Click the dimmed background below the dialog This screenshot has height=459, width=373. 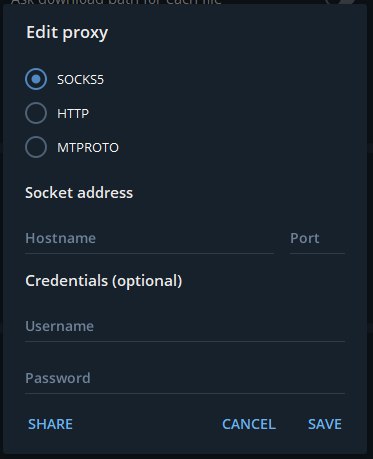coord(186,456)
